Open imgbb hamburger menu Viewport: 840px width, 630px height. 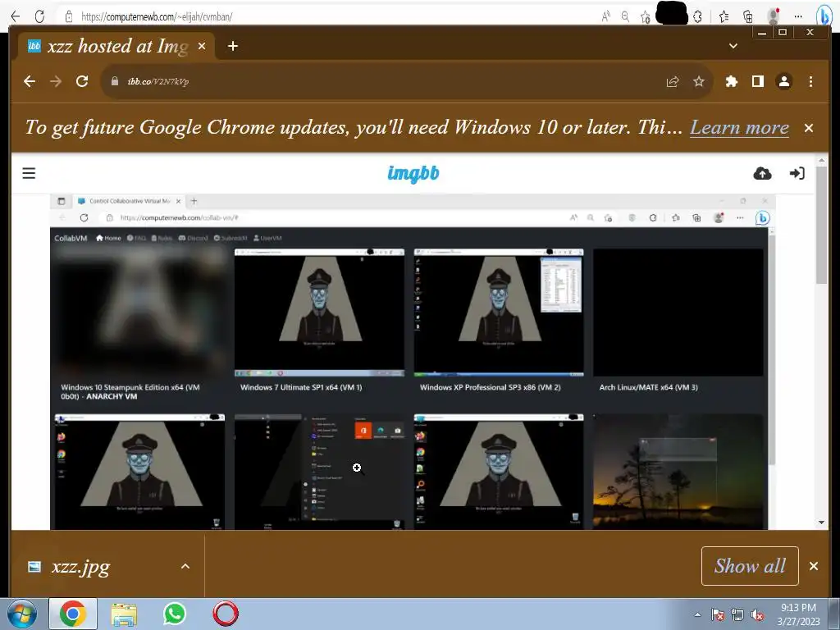29,173
